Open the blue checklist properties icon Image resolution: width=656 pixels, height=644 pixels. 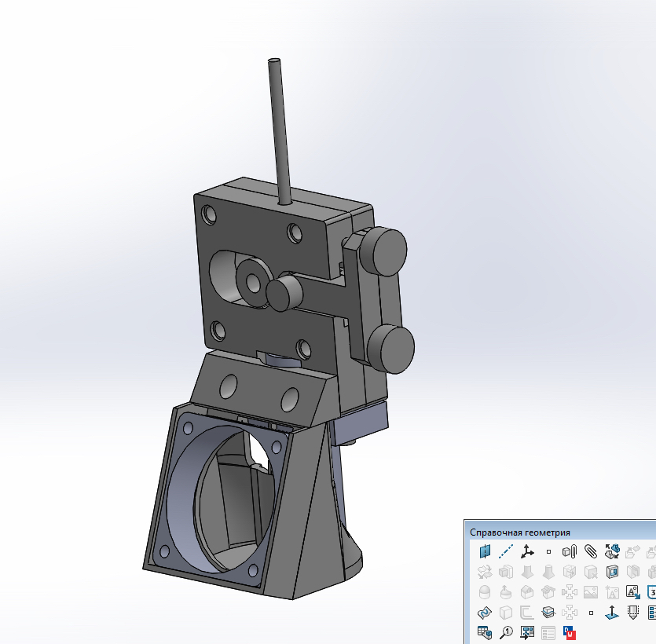pyautogui.click(x=654, y=612)
